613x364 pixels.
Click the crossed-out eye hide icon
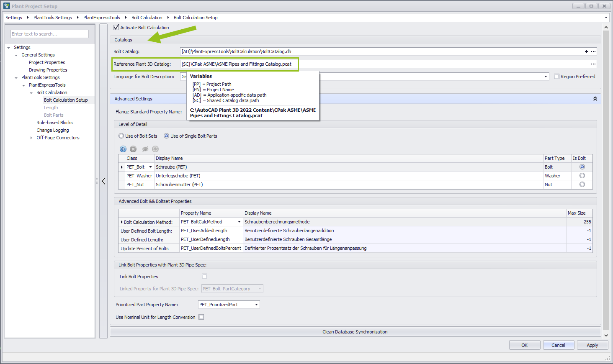[x=145, y=149]
